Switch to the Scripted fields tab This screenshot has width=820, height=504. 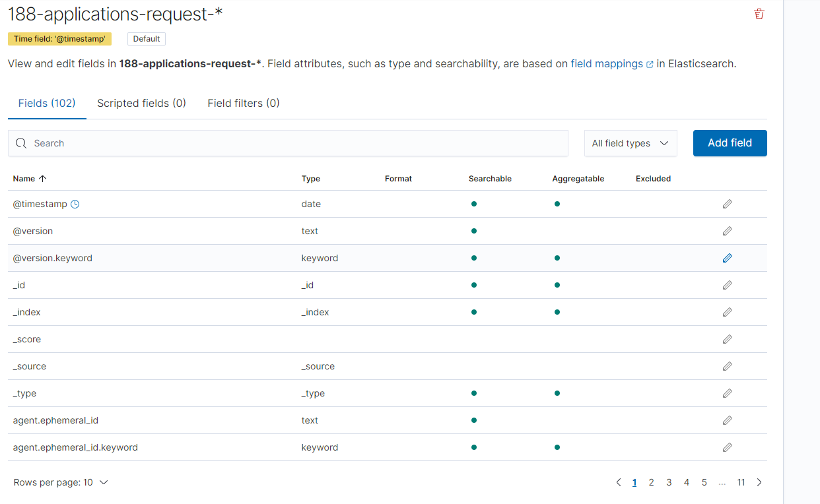141,104
